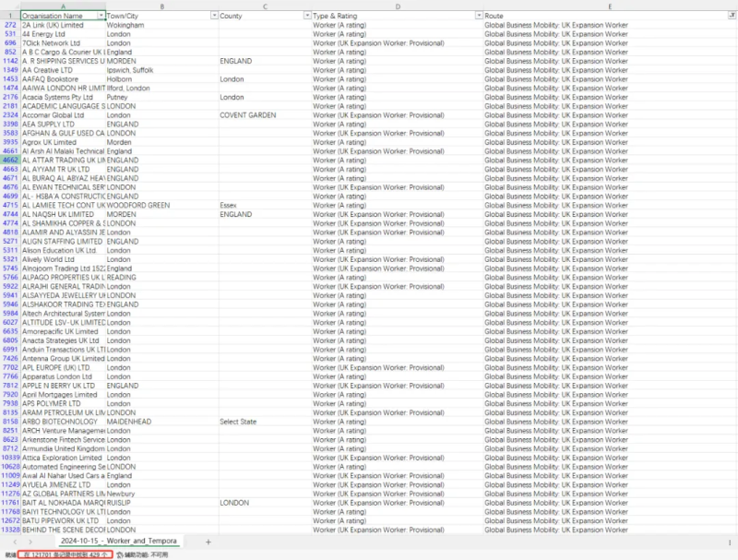The height and width of the screenshot is (560, 738).
Task: Select 'Anacta Strategies UK Ltd' cell
Action: click(x=63, y=340)
